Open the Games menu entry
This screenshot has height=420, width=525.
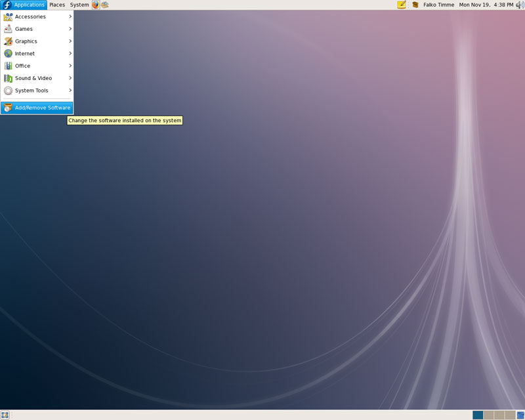(x=37, y=29)
